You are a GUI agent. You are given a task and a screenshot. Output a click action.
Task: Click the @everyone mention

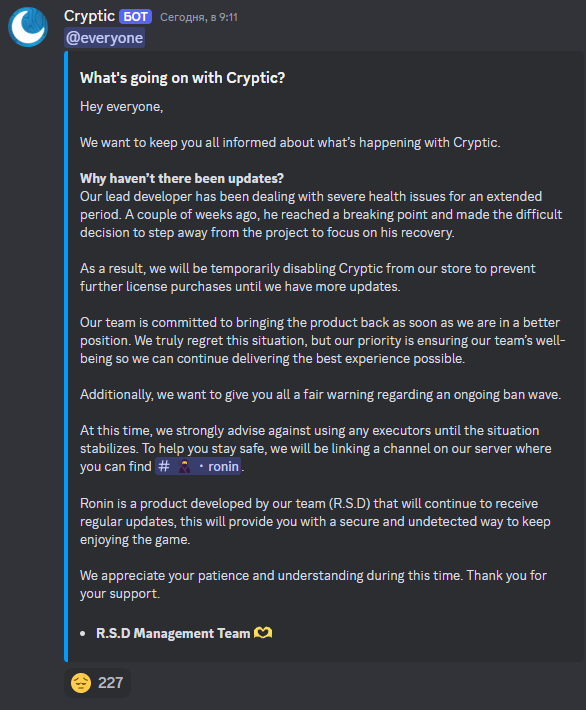pyautogui.click(x=105, y=38)
